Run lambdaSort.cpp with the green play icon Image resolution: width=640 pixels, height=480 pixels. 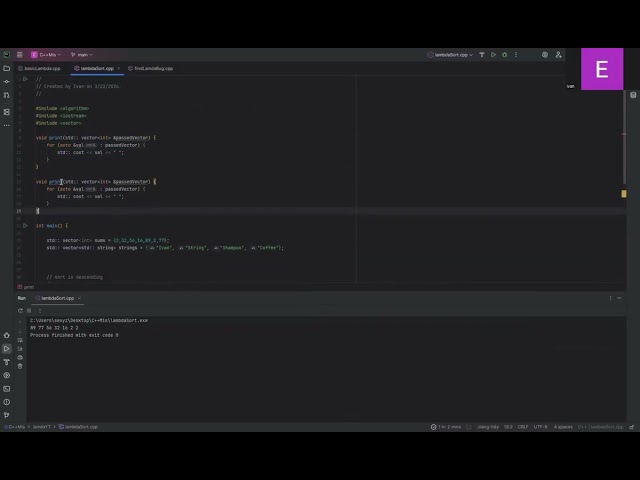tap(493, 55)
